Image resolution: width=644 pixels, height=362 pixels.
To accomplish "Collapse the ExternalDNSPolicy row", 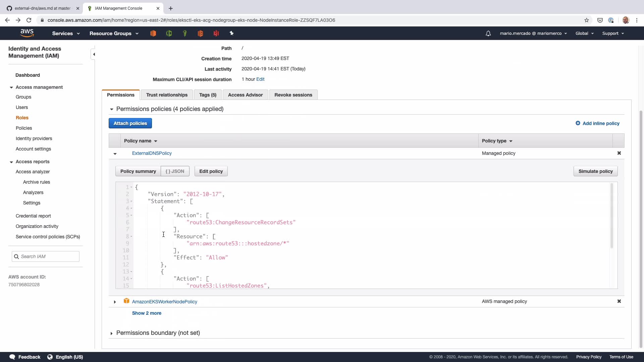I will pyautogui.click(x=115, y=154).
